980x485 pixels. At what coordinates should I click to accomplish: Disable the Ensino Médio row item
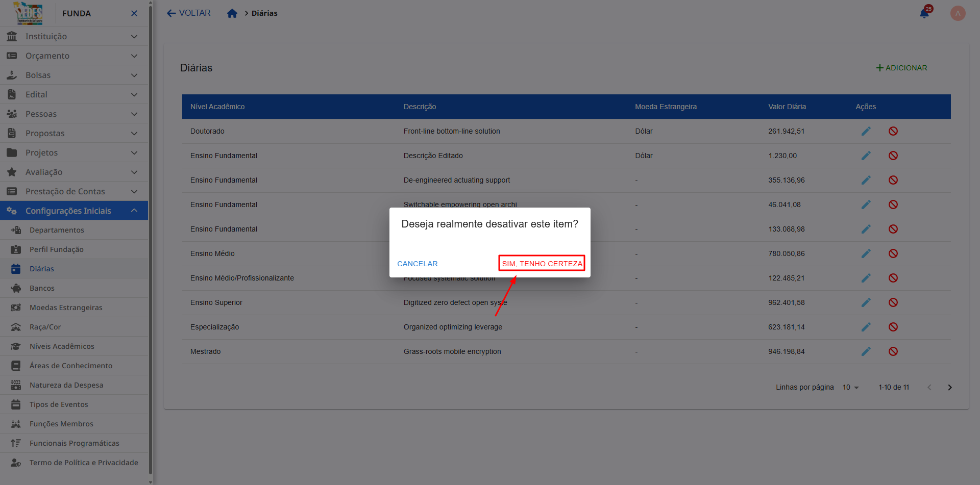coord(893,253)
